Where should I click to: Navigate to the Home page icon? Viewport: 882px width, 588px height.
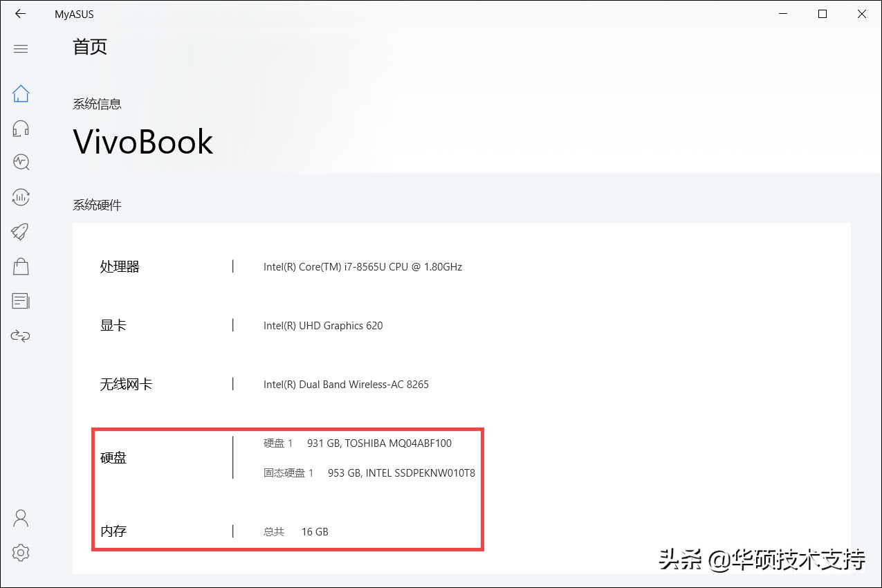[x=21, y=93]
